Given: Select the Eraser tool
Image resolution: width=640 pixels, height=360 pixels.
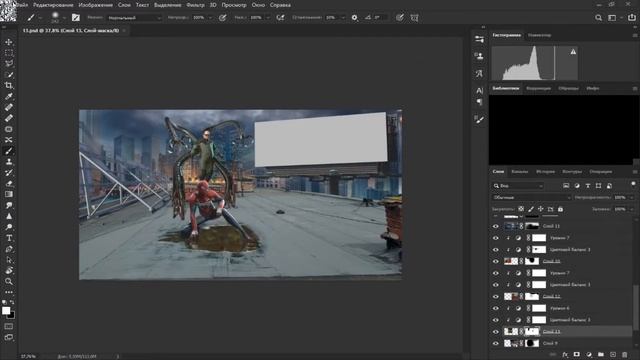Looking at the screenshot, I should click(9, 183).
